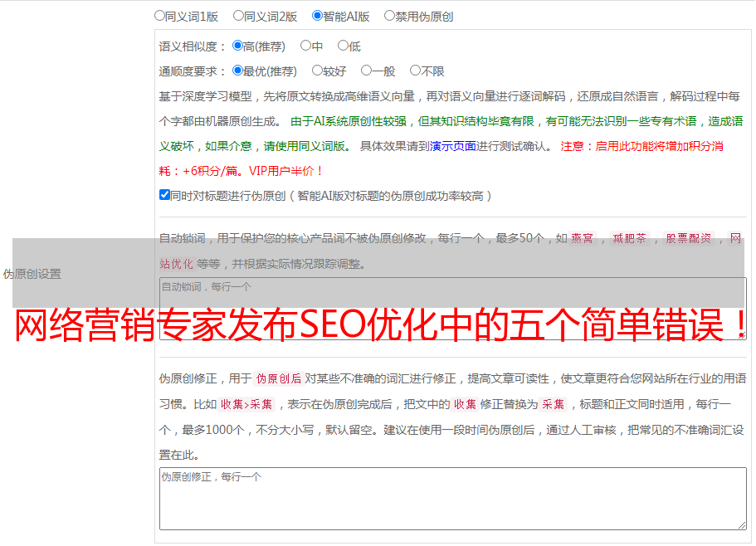Click the 伪原创设置 section label
The image size is (756, 546).
click(x=32, y=274)
